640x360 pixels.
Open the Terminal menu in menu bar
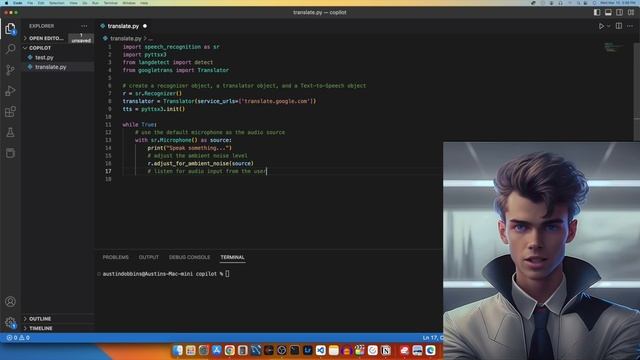click(x=111, y=3)
